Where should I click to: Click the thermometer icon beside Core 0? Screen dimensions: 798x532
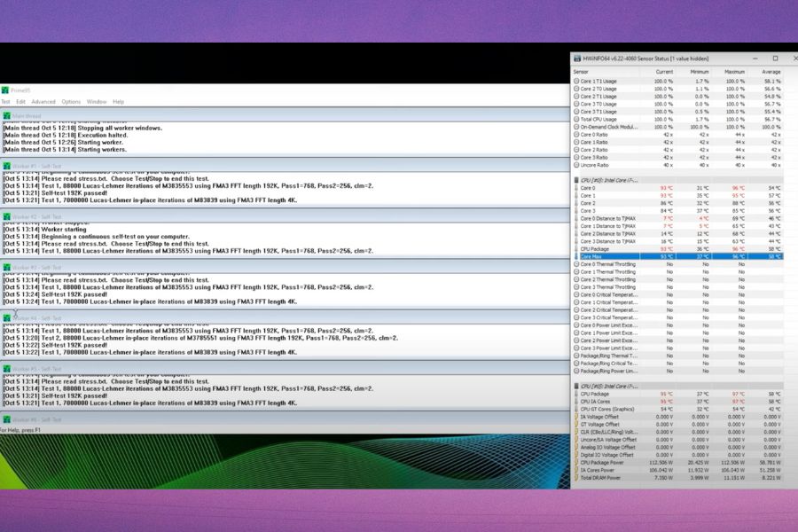point(576,188)
